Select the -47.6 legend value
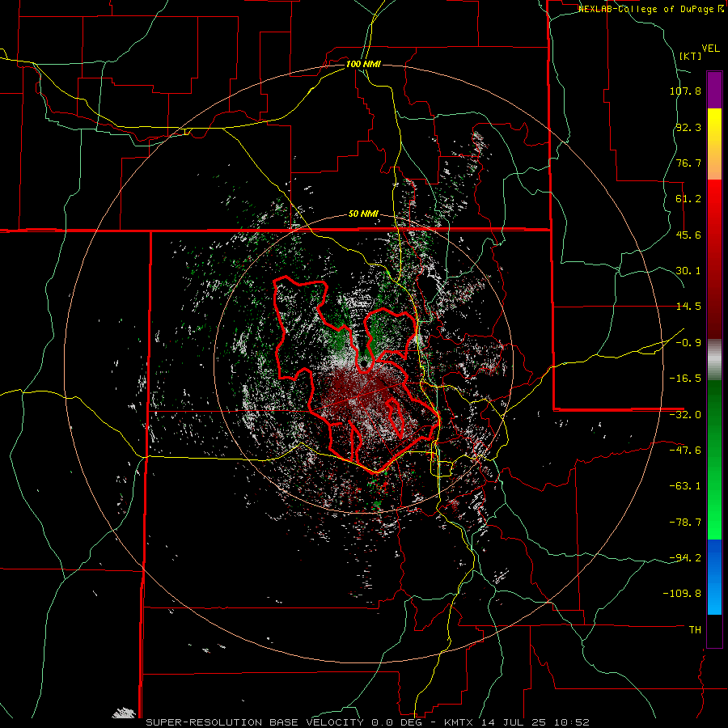The image size is (728, 728). click(x=685, y=451)
